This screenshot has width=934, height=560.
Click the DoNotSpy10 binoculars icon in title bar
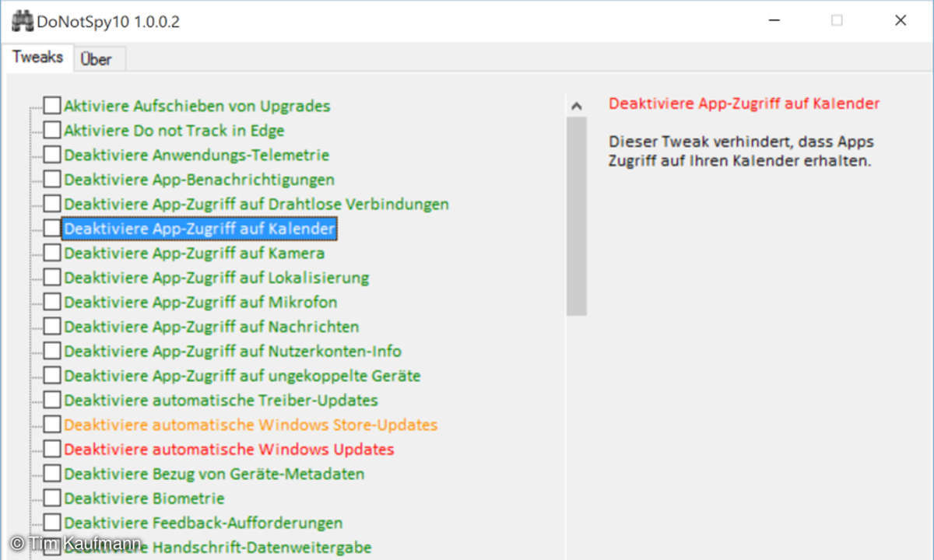tap(23, 21)
